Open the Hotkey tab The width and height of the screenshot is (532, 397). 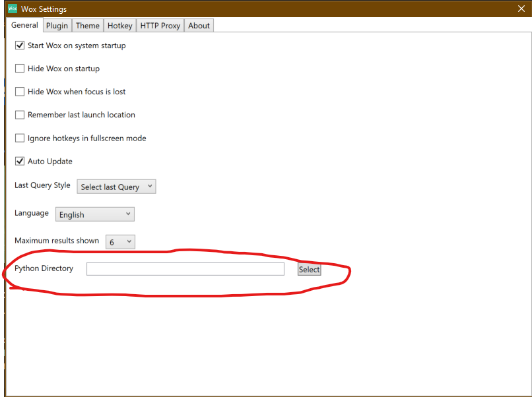(x=119, y=25)
